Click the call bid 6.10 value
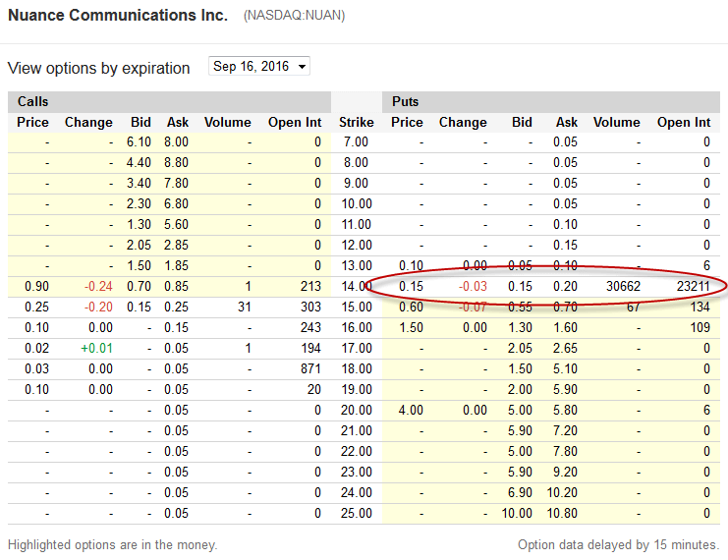 click(x=139, y=142)
